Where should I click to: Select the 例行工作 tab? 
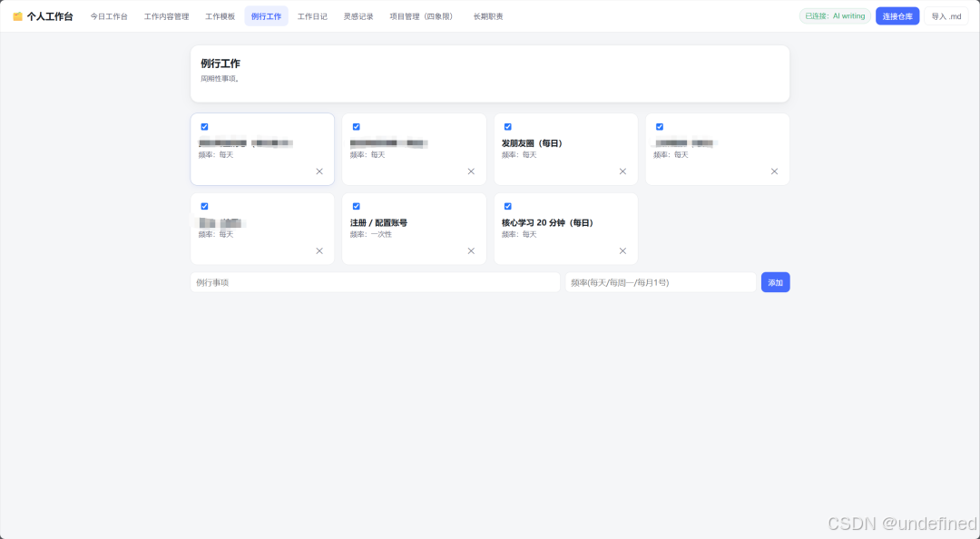[266, 16]
